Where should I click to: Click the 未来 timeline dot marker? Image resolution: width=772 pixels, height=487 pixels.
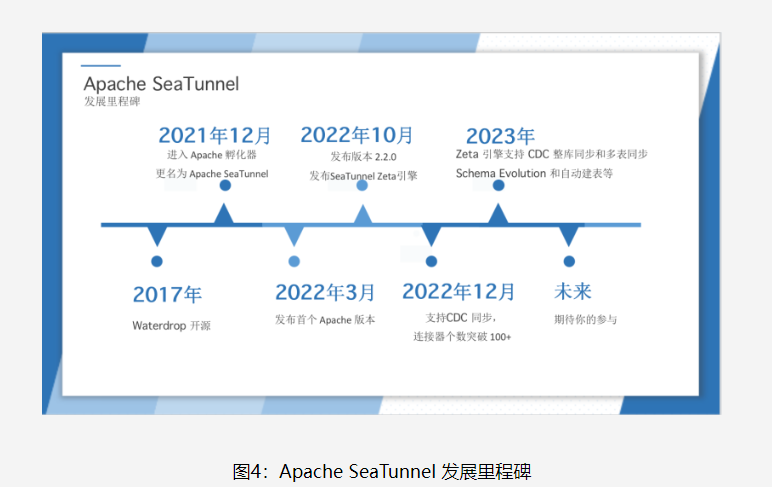(569, 261)
